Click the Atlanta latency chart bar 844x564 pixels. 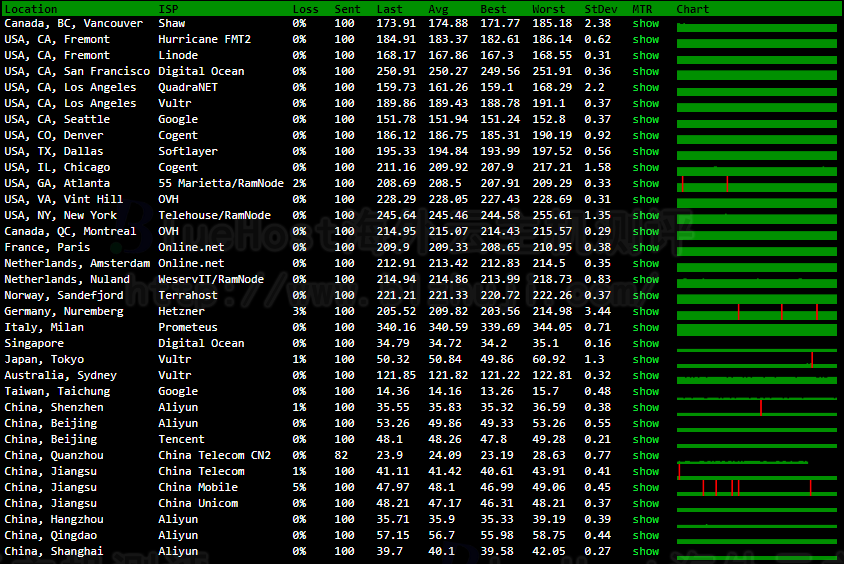pos(757,184)
